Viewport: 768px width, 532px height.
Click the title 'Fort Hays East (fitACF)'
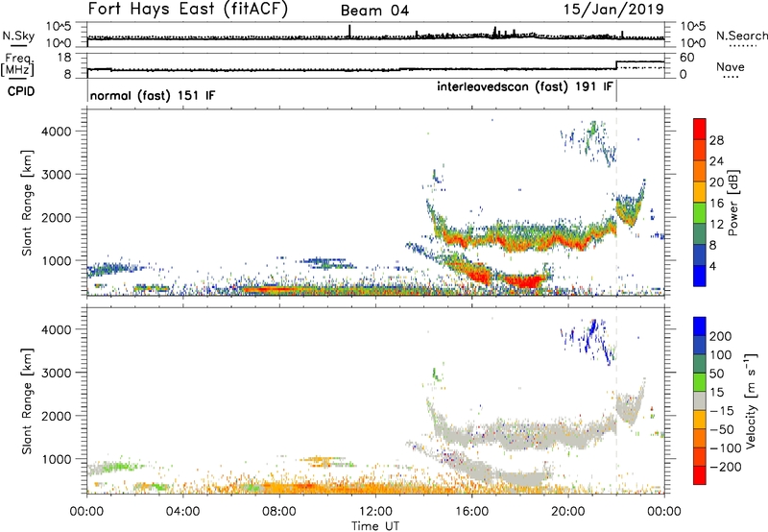coord(188,9)
